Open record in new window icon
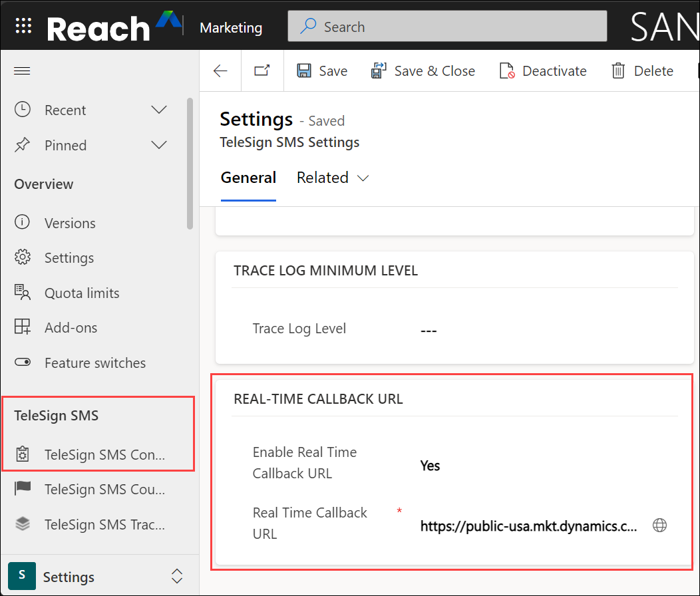700x596 pixels. (262, 71)
